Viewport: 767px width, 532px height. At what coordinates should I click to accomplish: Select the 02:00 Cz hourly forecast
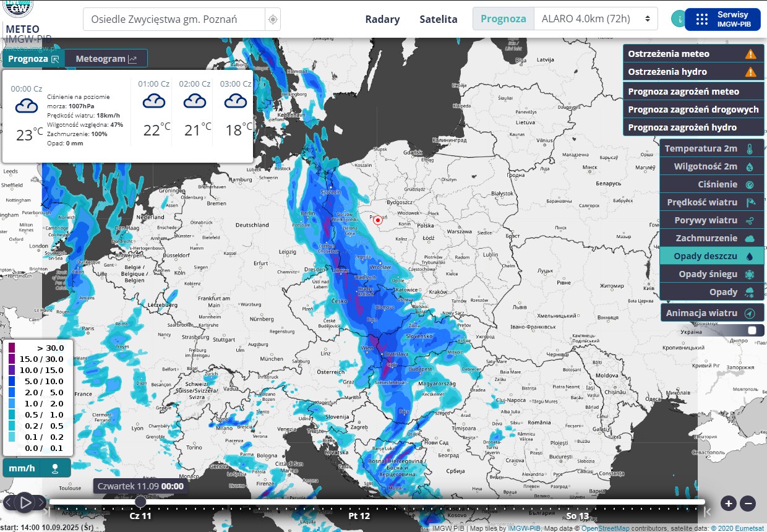(x=194, y=111)
